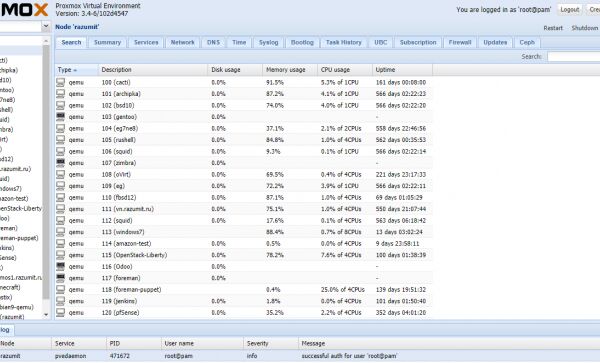The height and width of the screenshot is (363, 600).
Task: Open the Search tab
Action: (x=71, y=42)
